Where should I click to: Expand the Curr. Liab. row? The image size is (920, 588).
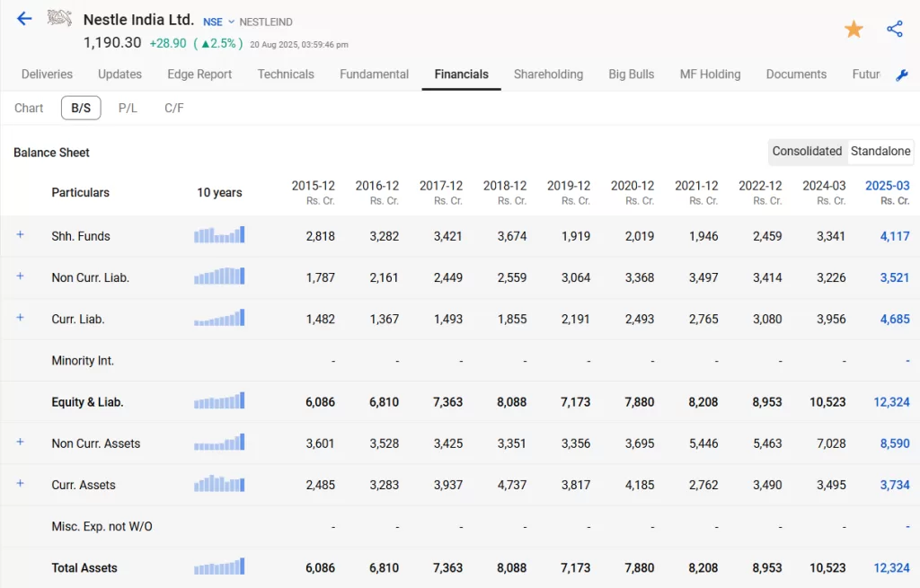(x=20, y=318)
